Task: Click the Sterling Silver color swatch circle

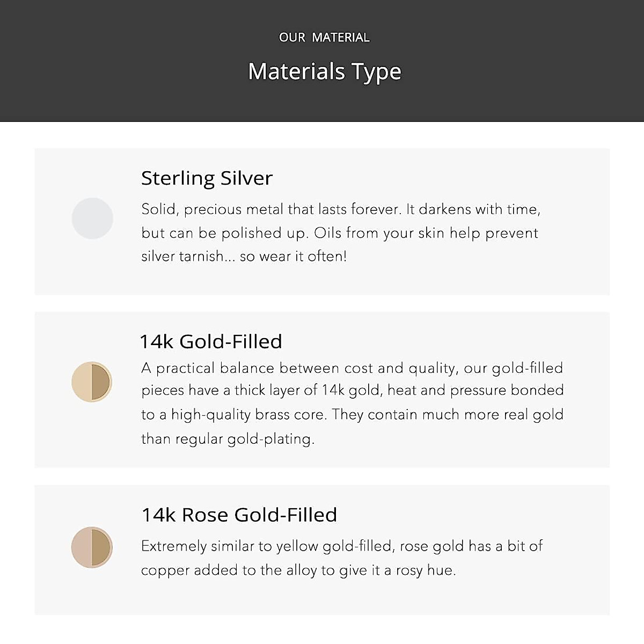Action: (92, 218)
